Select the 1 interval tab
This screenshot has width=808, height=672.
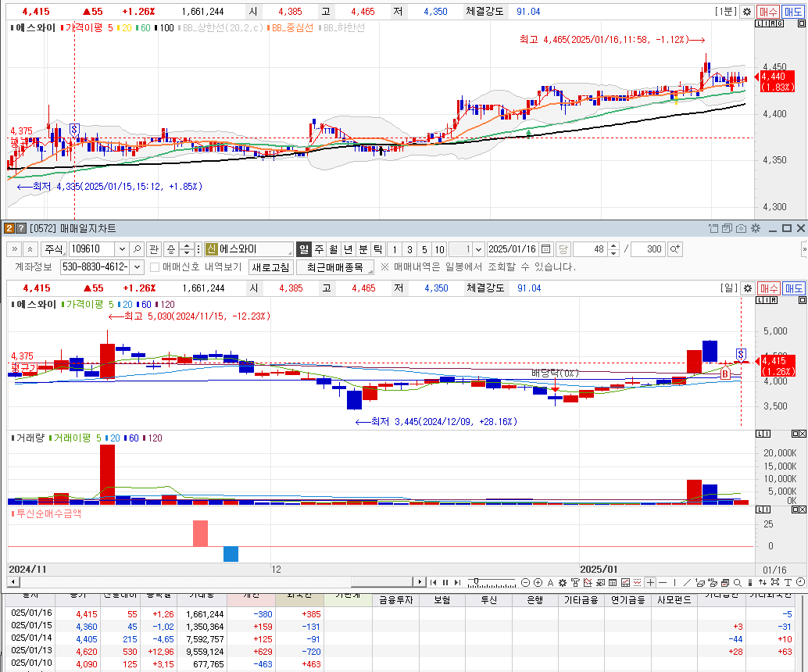[395, 249]
